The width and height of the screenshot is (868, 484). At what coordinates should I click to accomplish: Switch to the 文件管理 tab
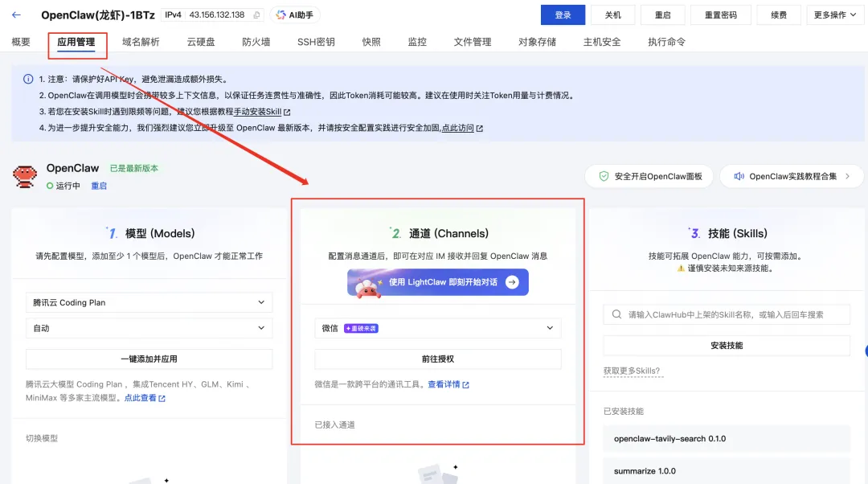(473, 42)
